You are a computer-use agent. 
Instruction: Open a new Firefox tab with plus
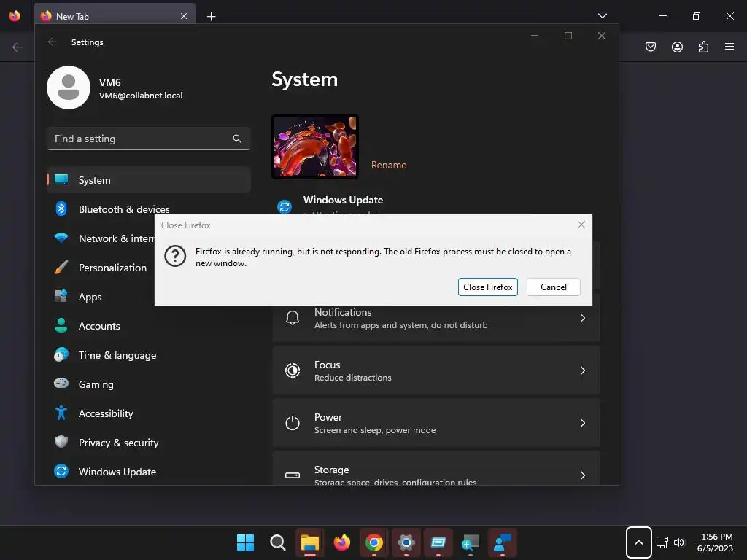(x=211, y=17)
